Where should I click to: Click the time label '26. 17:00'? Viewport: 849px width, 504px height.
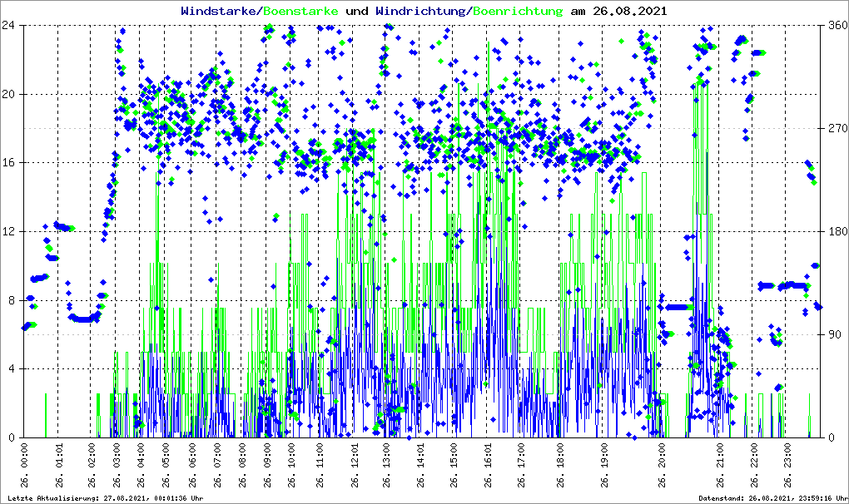pyautogui.click(x=521, y=466)
